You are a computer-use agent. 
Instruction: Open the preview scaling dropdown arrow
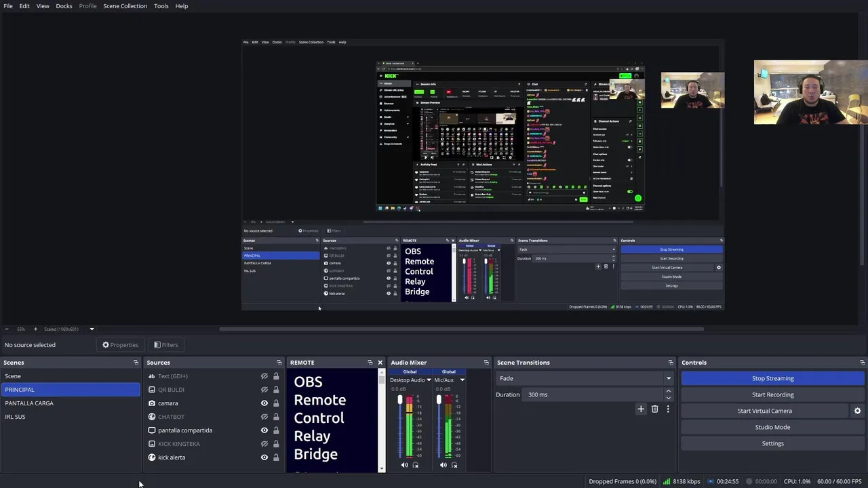point(92,329)
